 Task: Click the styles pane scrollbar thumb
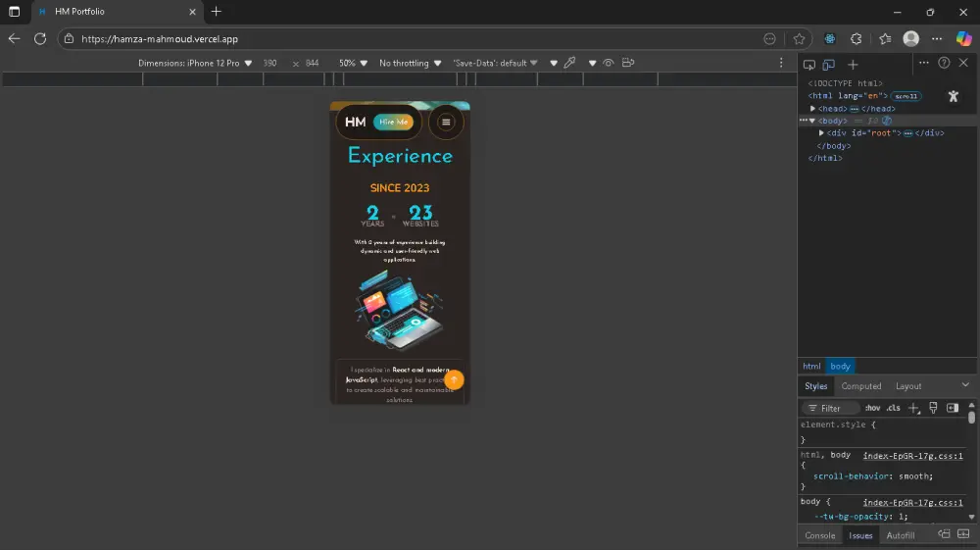(x=971, y=417)
